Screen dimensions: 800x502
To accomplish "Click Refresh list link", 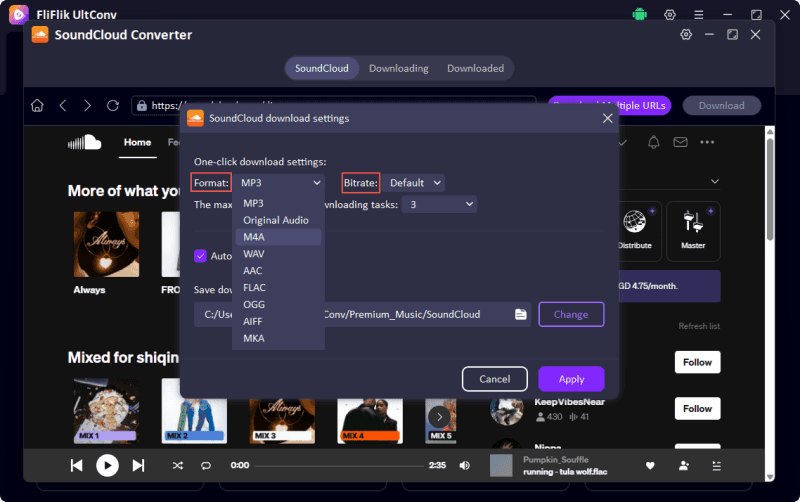I will coord(699,326).
